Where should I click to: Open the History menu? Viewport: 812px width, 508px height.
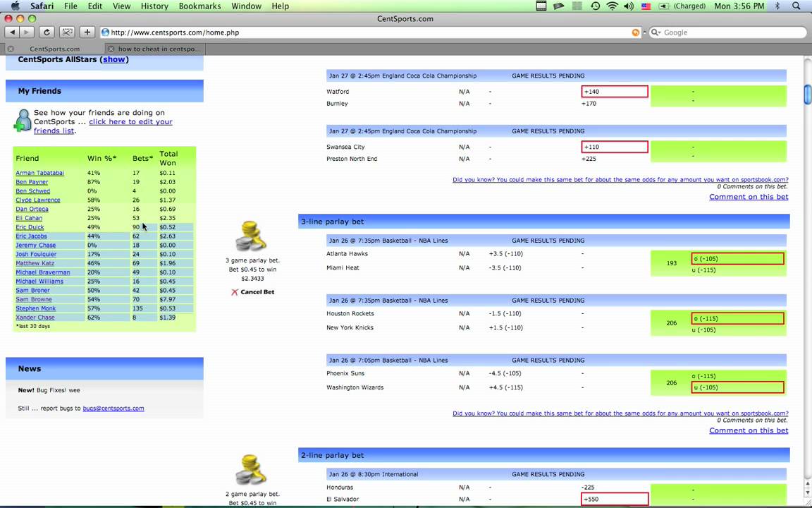154,6
